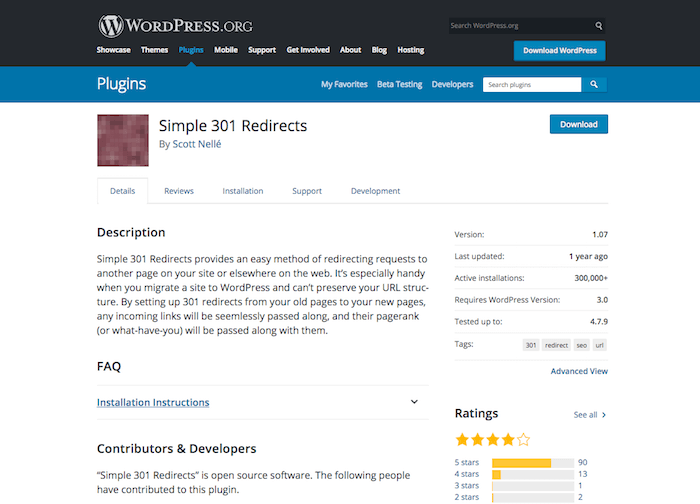Click the Download WordPress button
700x504 pixels.
point(560,50)
